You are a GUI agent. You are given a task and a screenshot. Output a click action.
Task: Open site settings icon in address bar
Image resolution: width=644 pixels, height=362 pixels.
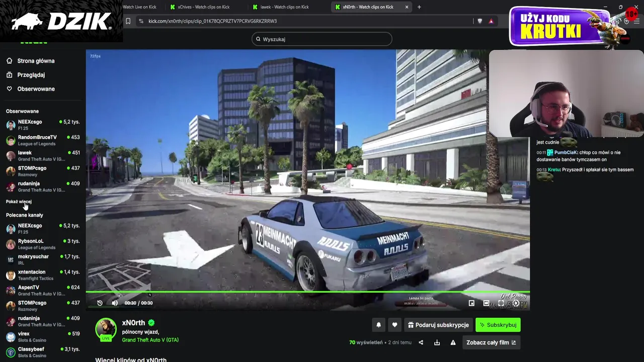[x=141, y=21]
